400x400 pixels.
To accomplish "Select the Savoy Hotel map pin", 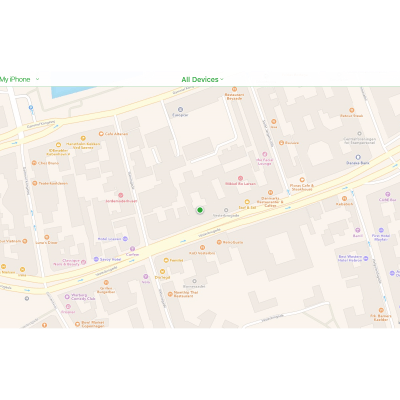I will (96, 259).
